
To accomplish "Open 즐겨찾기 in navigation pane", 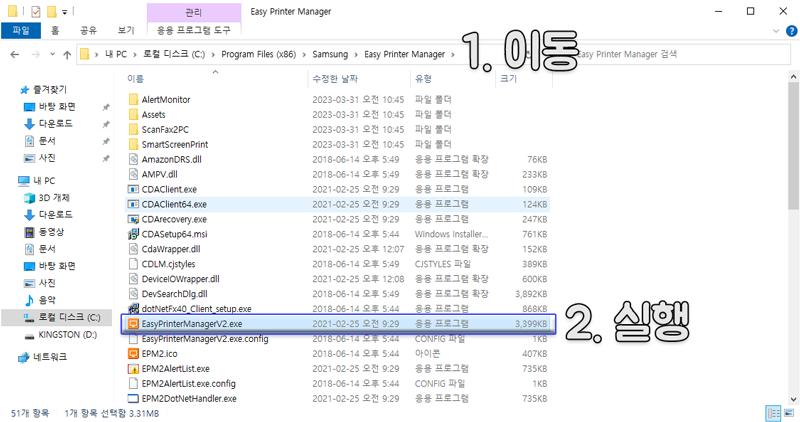I will (x=50, y=90).
